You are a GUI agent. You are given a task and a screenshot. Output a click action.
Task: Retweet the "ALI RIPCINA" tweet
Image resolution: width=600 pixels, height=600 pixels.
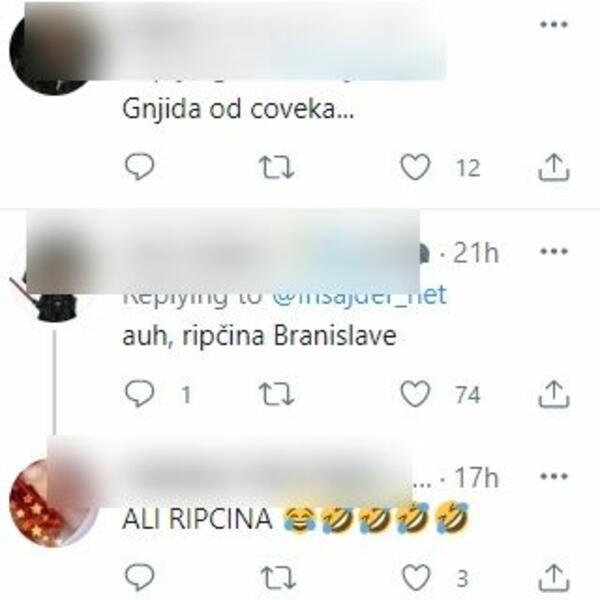pos(278,577)
